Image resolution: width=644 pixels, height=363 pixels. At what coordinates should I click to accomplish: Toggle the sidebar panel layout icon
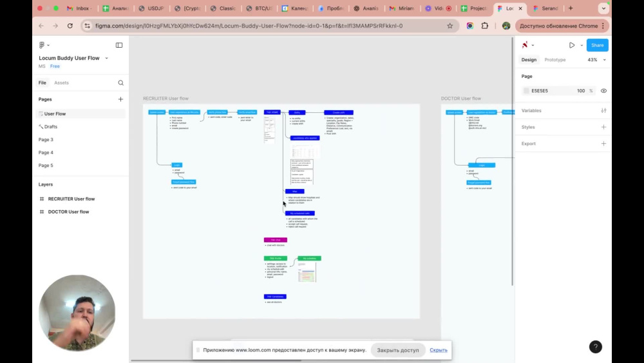(x=119, y=44)
